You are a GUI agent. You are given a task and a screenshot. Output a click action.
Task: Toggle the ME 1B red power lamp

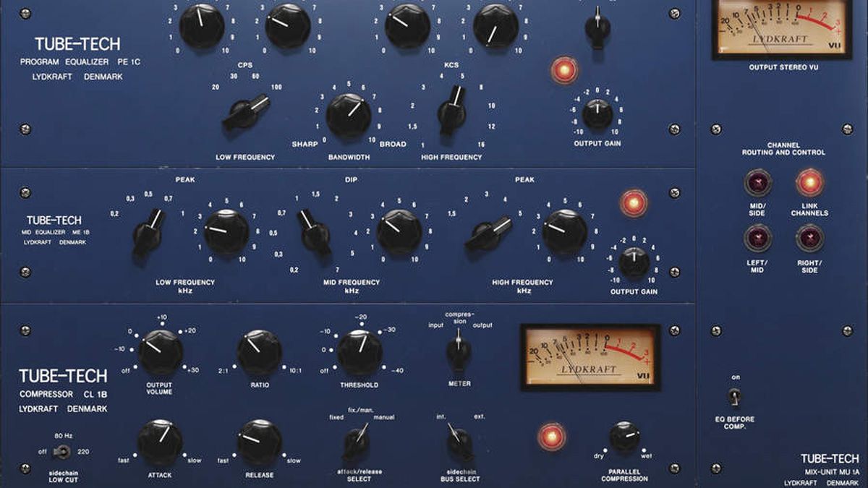634,204
